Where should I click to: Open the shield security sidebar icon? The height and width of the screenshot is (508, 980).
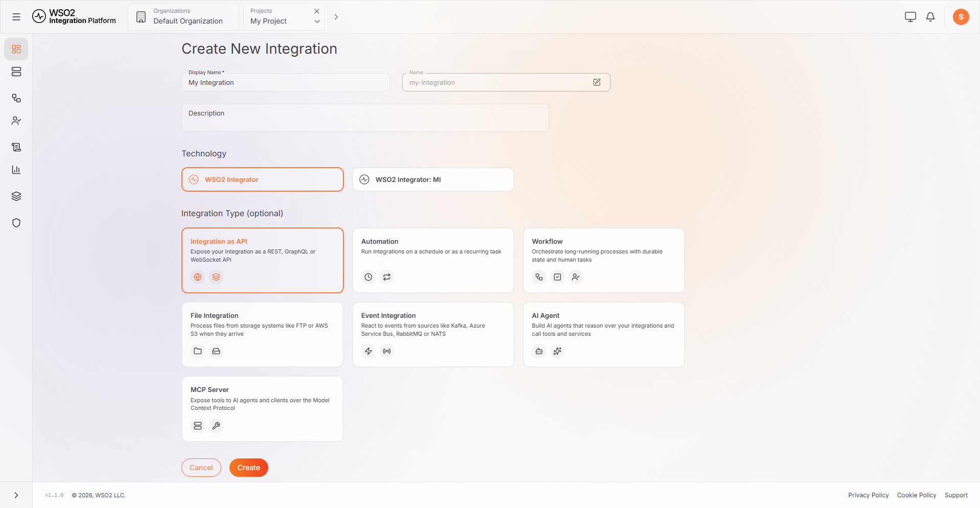pyautogui.click(x=16, y=223)
